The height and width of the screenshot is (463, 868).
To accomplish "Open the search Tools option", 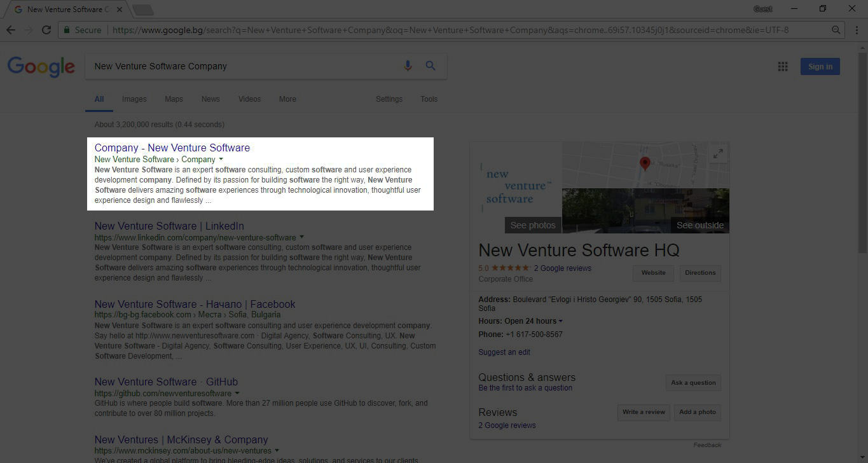I will click(429, 99).
